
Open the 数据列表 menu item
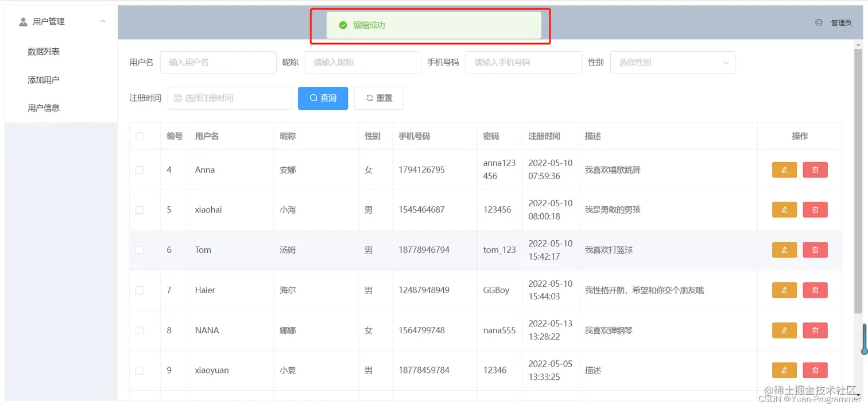(44, 52)
